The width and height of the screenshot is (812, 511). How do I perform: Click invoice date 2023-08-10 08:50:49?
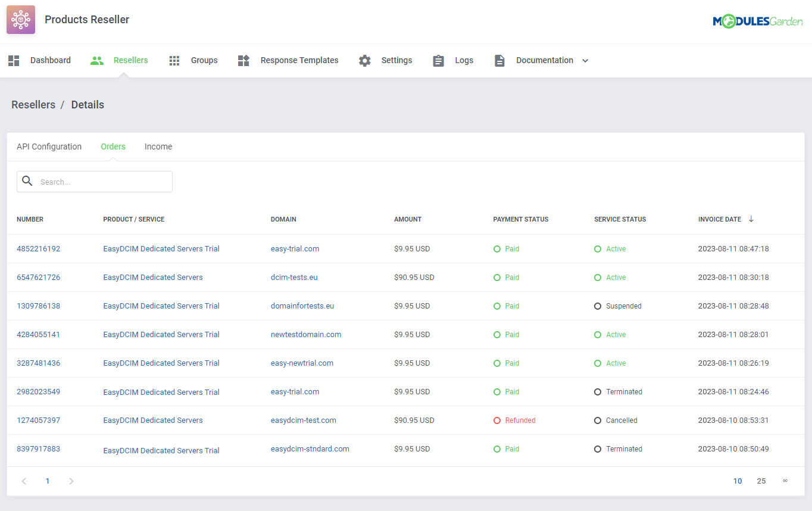point(733,449)
